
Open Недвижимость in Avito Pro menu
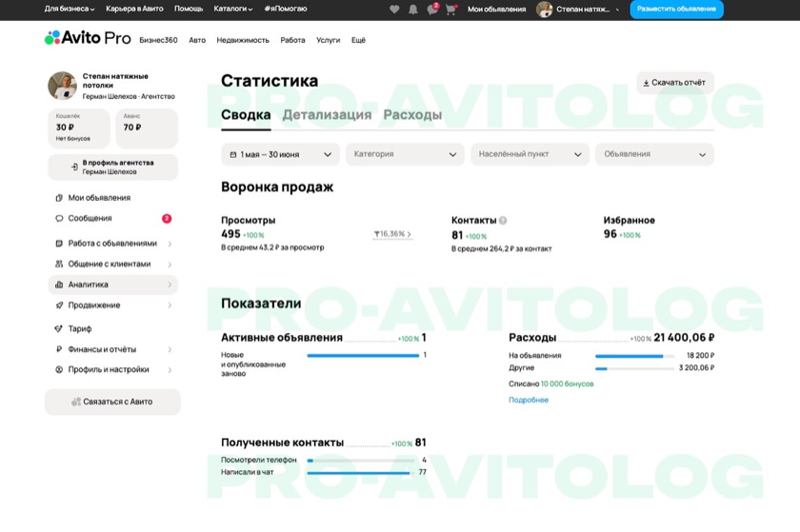[243, 40]
